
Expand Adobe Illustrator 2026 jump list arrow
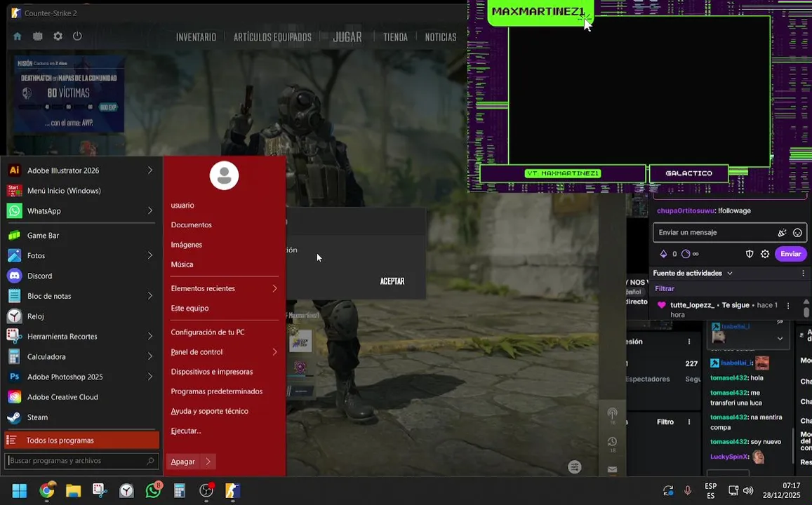click(149, 170)
